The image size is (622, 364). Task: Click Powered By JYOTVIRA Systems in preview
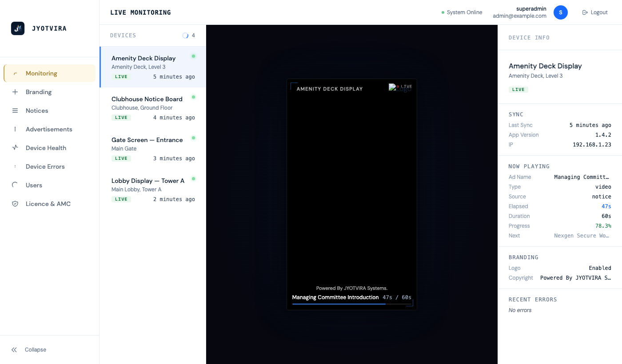352,288
